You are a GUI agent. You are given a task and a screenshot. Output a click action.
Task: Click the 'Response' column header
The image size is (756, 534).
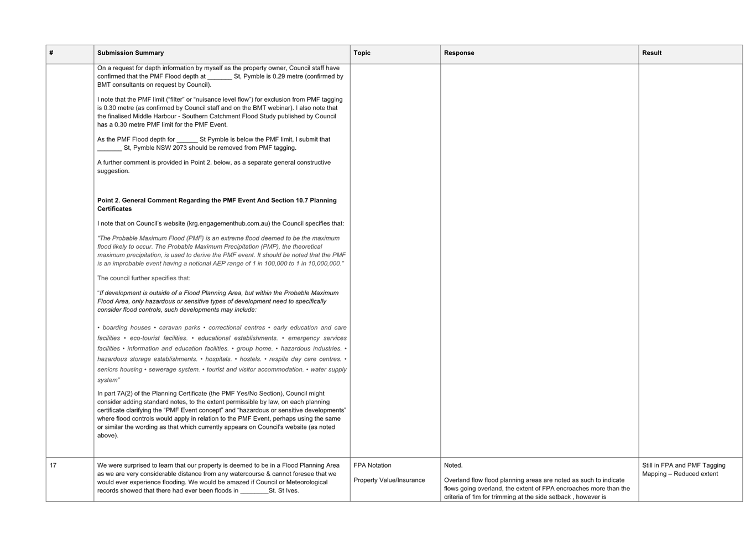[x=540, y=54]
